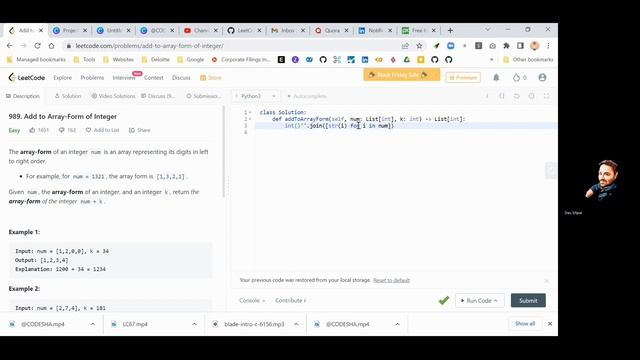The height and width of the screenshot is (360, 640).
Task: Click the browser home button
Action: coord(51,46)
